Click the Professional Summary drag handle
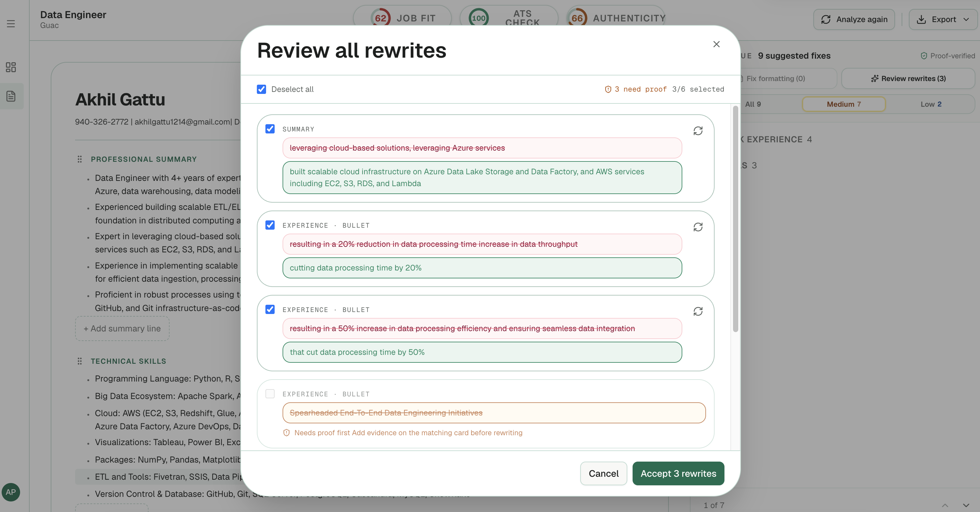This screenshot has height=512, width=980. click(x=79, y=159)
